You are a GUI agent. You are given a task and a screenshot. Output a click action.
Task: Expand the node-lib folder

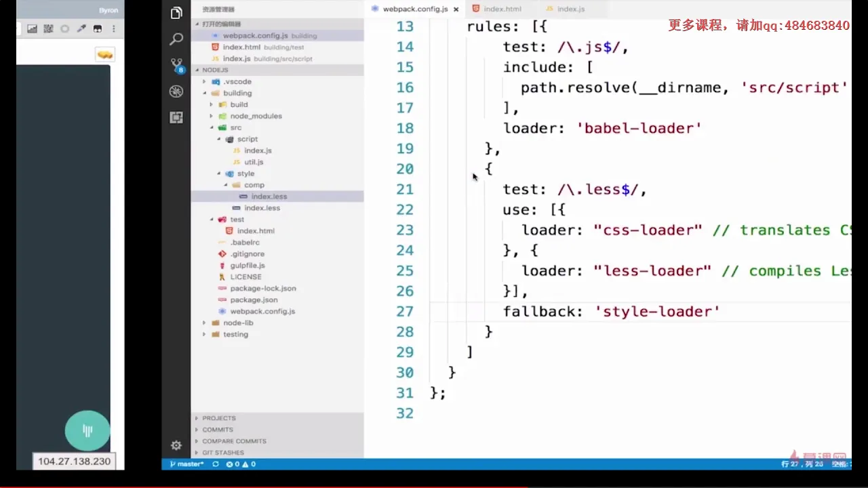277,323
